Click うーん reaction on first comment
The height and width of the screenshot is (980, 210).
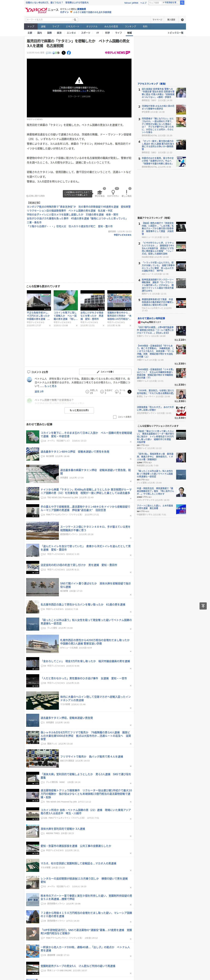(117, 392)
